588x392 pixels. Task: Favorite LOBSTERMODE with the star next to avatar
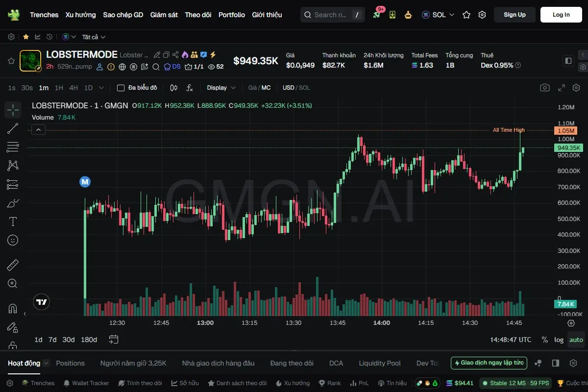pos(11,61)
